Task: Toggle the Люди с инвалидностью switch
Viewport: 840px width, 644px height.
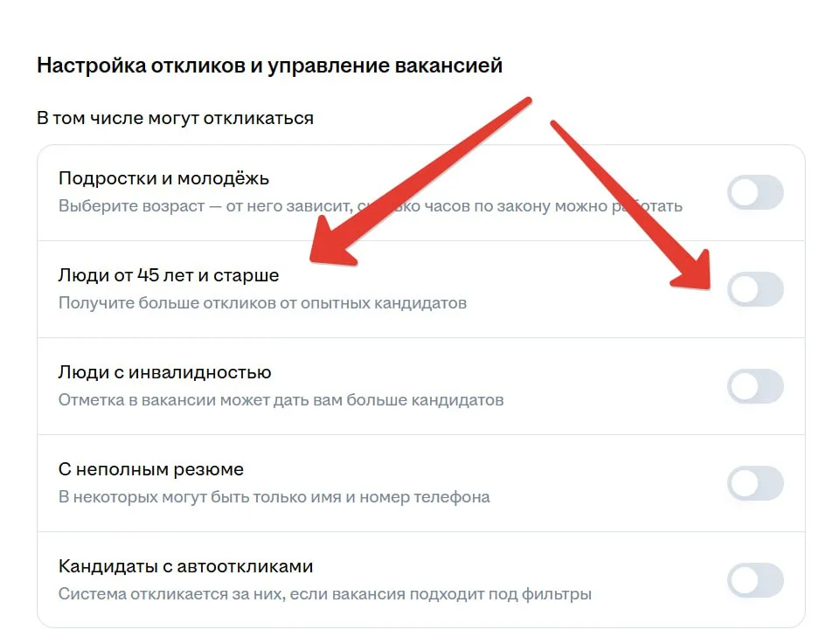Action: point(755,386)
